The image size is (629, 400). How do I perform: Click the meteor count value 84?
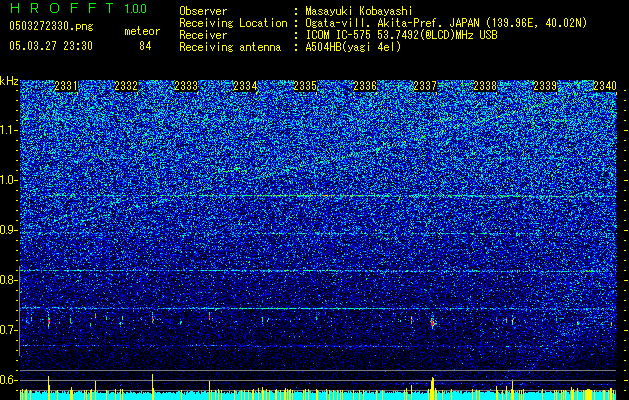click(145, 46)
